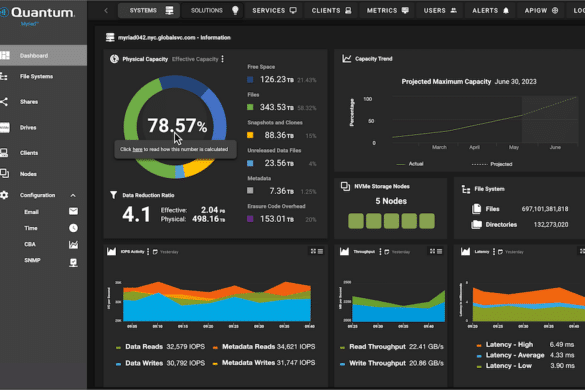Viewport: 585px width, 390px height.
Task: Open the METRICS tab
Action: (387, 10)
